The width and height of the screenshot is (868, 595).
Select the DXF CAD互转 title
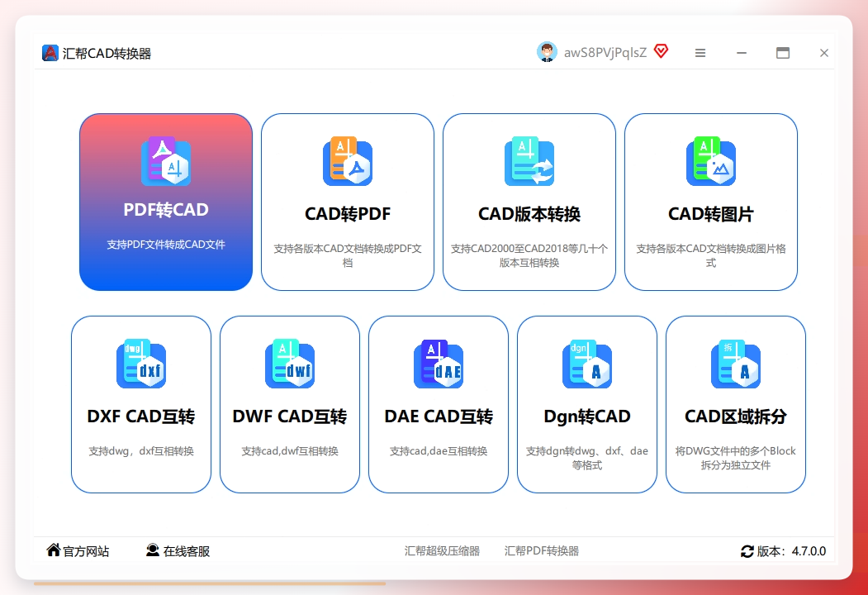click(141, 416)
